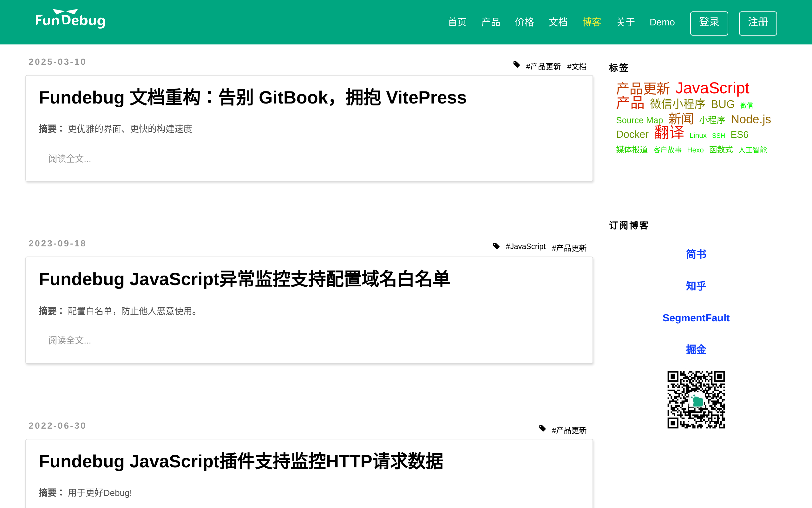The image size is (812, 508).
Task: Go to the 产品 menu item
Action: pos(491,22)
